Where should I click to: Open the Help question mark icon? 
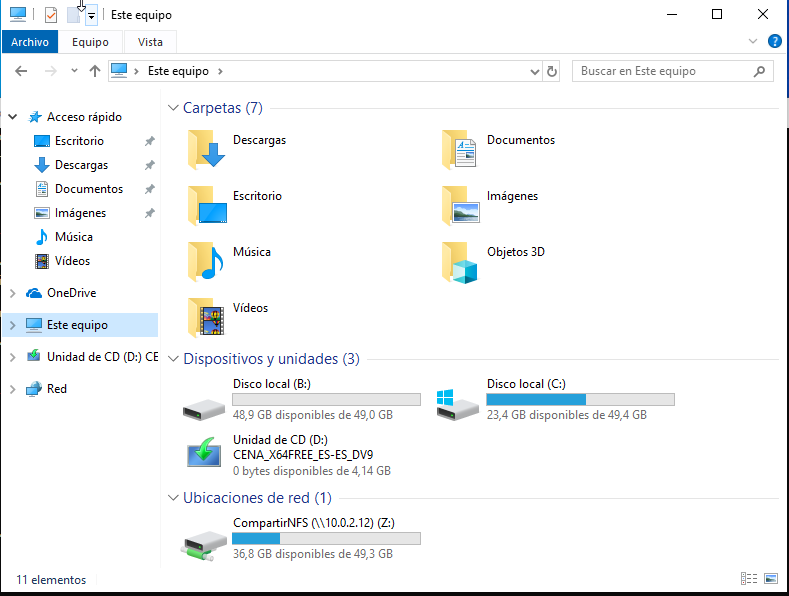(x=774, y=41)
